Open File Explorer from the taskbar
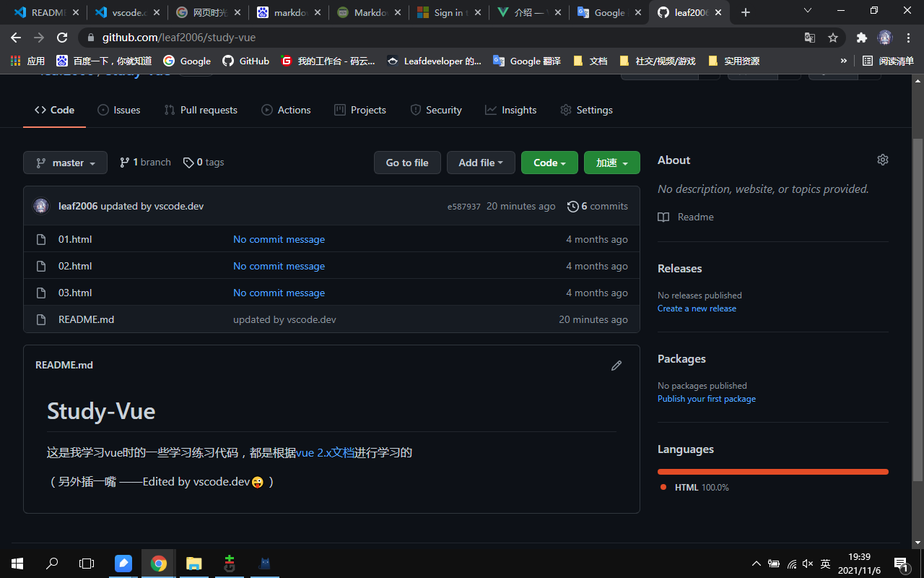 [x=193, y=564]
